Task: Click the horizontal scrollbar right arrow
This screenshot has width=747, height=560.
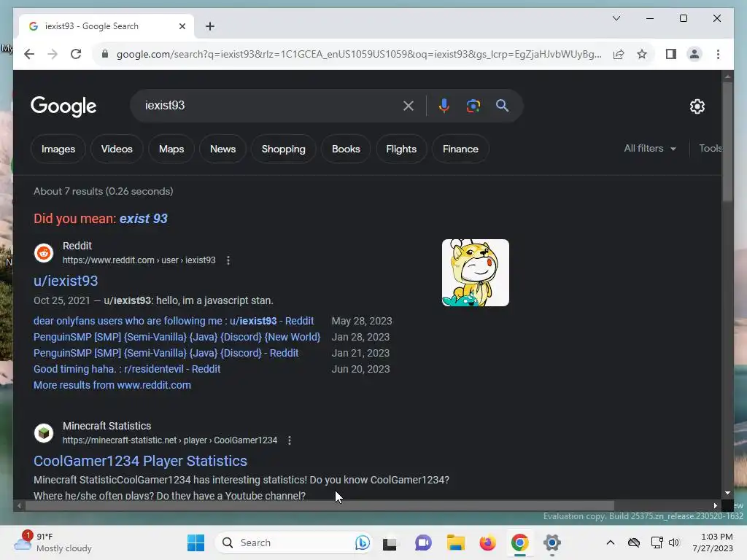Action: pos(715,506)
